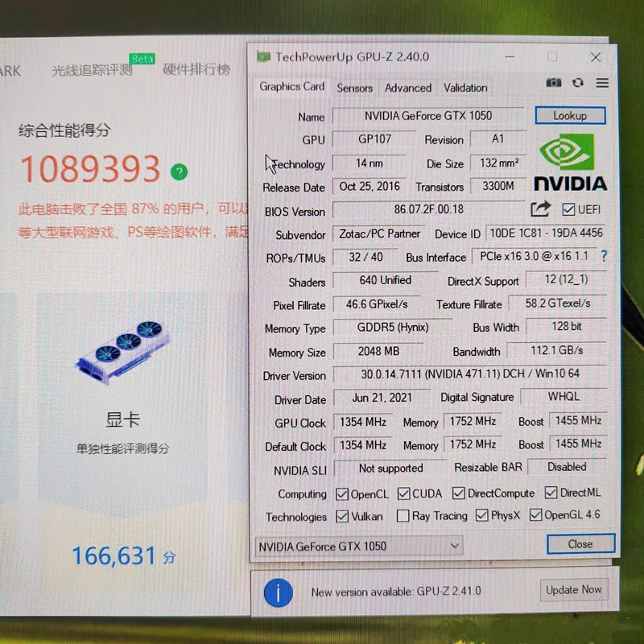The image size is (644, 644).
Task: Click the GPU-Z title bar app icon
Action: (x=263, y=56)
